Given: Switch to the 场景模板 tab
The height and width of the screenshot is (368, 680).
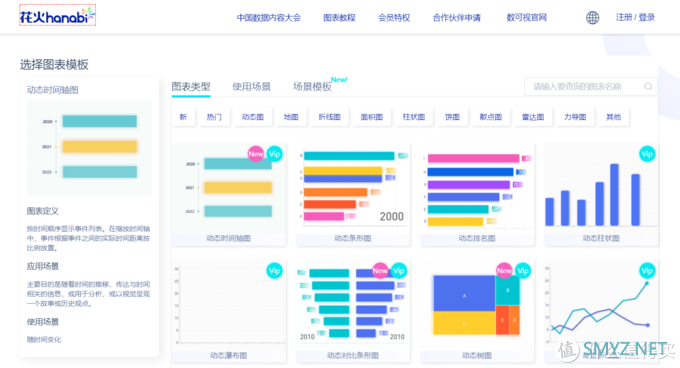Looking at the screenshot, I should [x=312, y=87].
